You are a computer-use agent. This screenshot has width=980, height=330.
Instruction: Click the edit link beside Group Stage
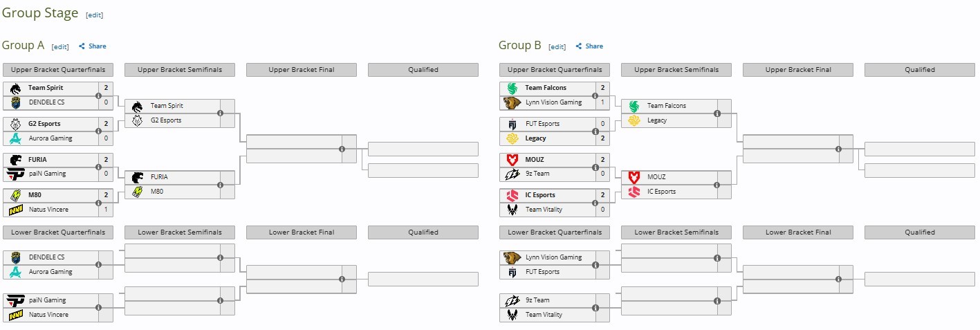point(94,15)
